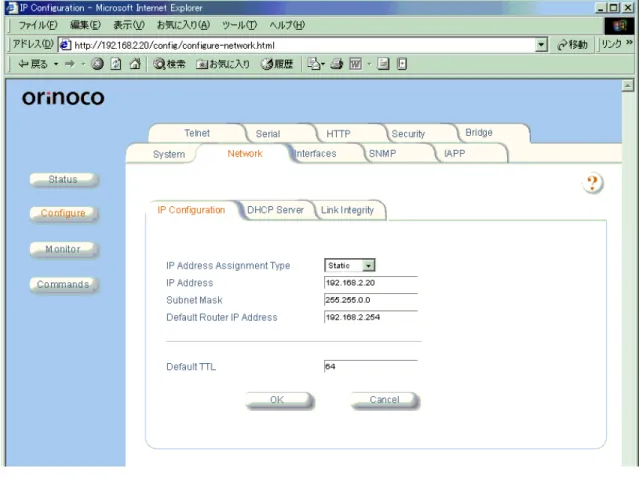This screenshot has width=639, height=477.
Task: Switch to the IAPP tab
Action: [454, 154]
